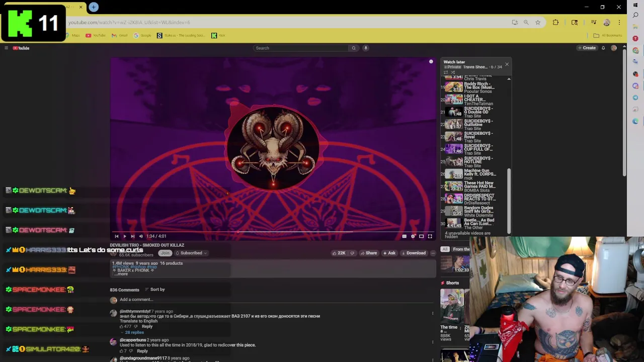Open the Subscribed notification dropdown
This screenshot has height=362, width=644.
191,253
